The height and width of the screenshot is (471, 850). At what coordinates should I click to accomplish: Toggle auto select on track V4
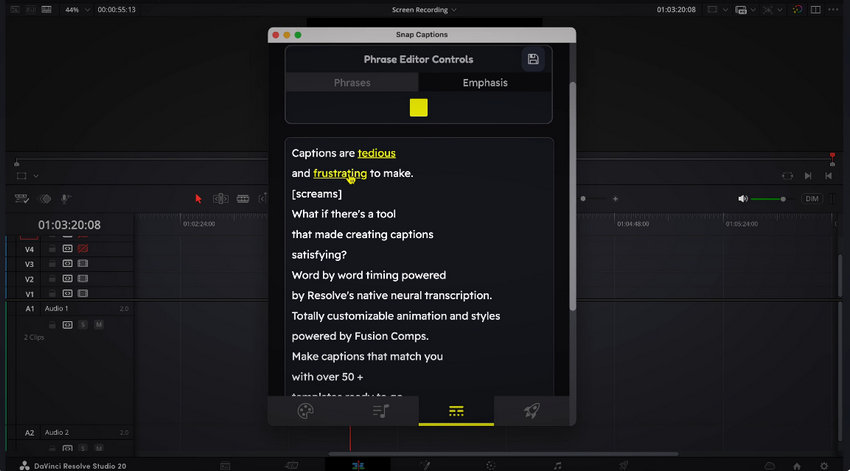(x=67, y=249)
